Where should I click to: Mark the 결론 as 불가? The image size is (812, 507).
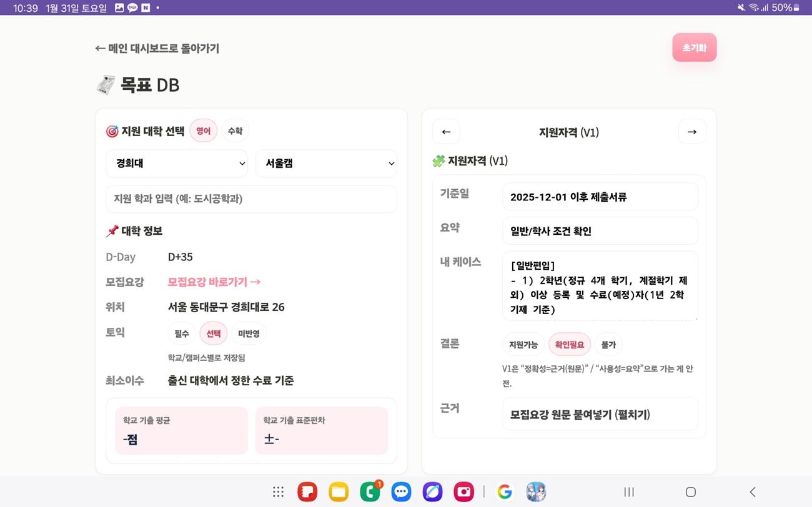pyautogui.click(x=608, y=344)
